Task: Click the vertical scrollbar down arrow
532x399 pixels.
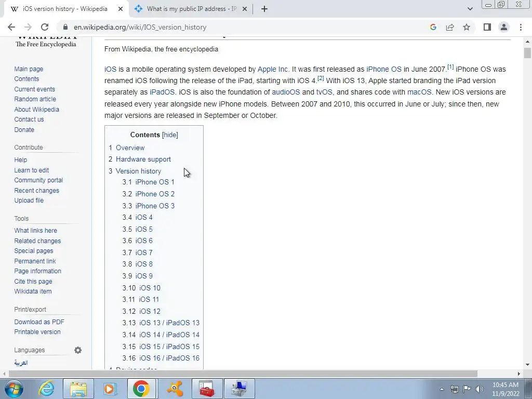Action: tap(528, 365)
